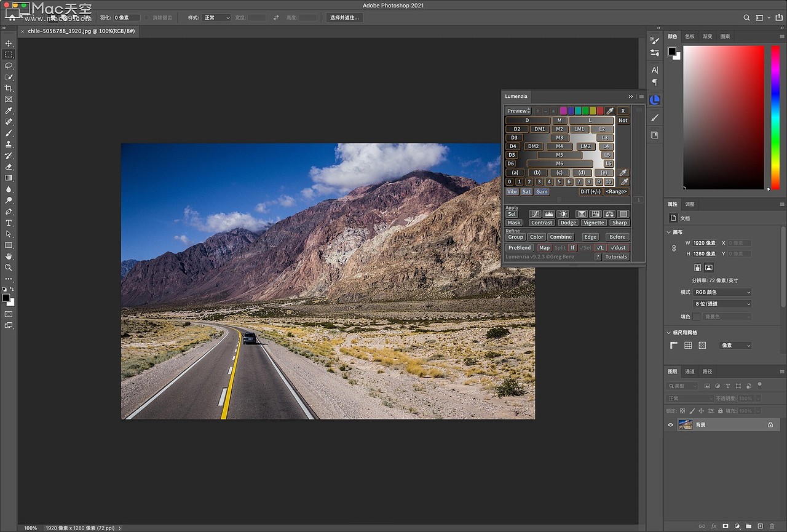The image size is (787, 532).
Task: Select the Move tool
Action: click(9, 44)
